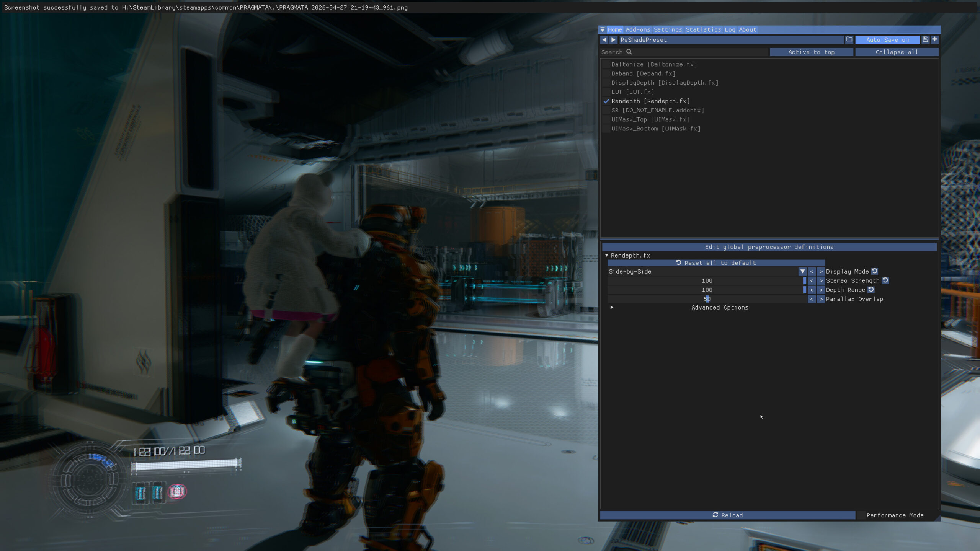980x551 pixels.
Task: Reset Stereo Strength to default
Action: point(885,280)
